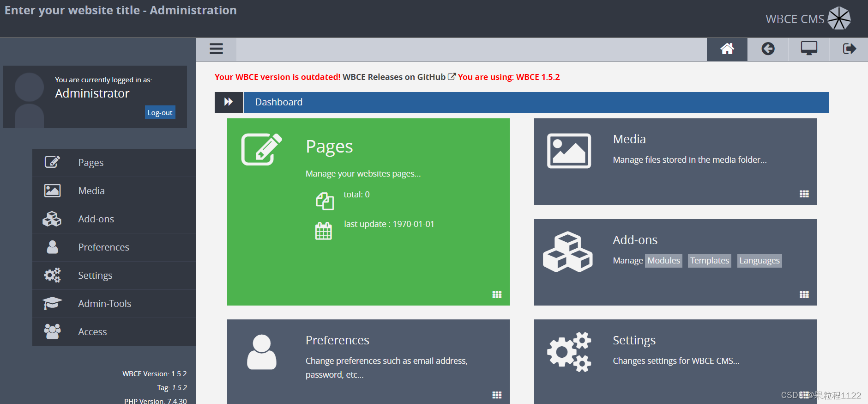This screenshot has width=868, height=404.
Task: Open Access from the sidebar menu
Action: 114,332
